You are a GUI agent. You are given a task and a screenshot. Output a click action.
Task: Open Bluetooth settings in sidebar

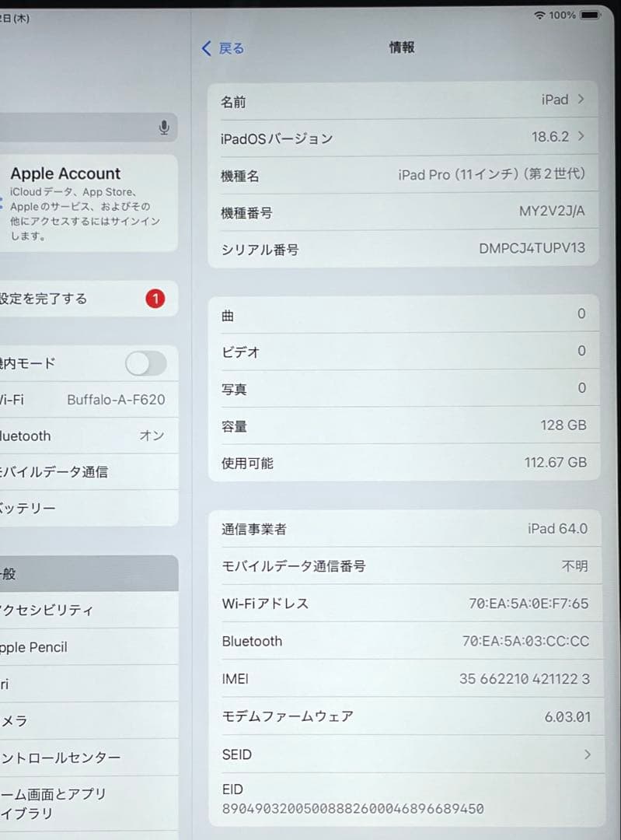(89, 436)
